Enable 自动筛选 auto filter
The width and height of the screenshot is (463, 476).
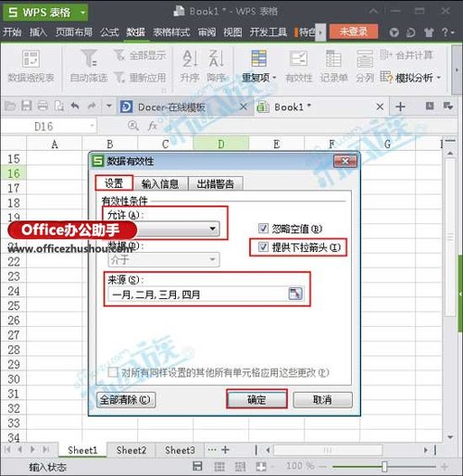click(89, 66)
